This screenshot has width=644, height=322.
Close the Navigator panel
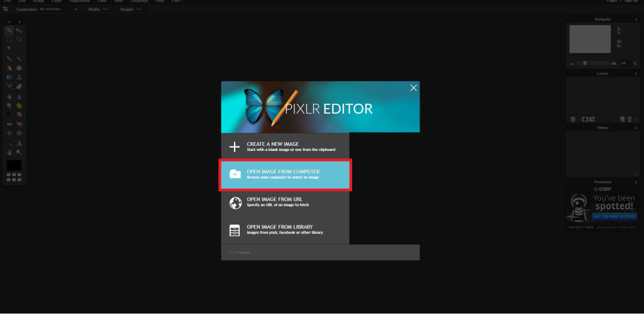(x=636, y=19)
